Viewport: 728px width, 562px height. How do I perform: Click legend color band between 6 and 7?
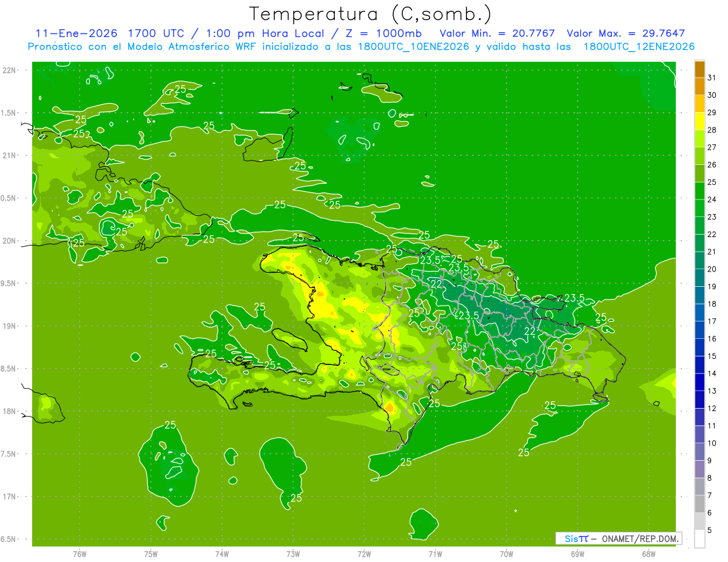pos(699,504)
